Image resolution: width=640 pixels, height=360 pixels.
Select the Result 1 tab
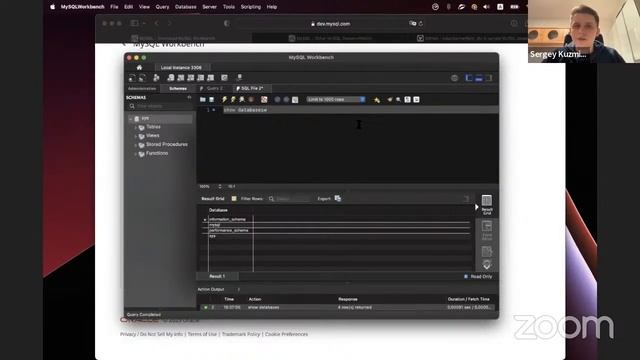[217, 276]
